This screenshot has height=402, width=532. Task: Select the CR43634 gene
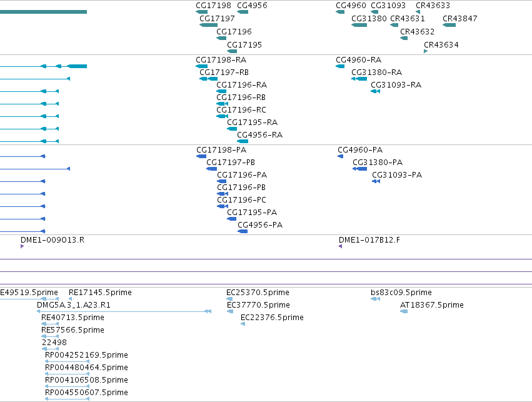tap(426, 51)
